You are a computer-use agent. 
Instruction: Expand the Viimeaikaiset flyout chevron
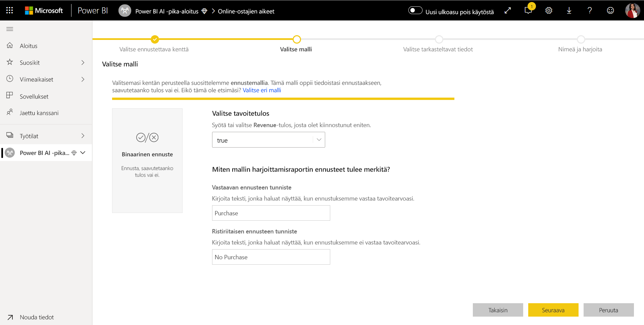coord(83,79)
